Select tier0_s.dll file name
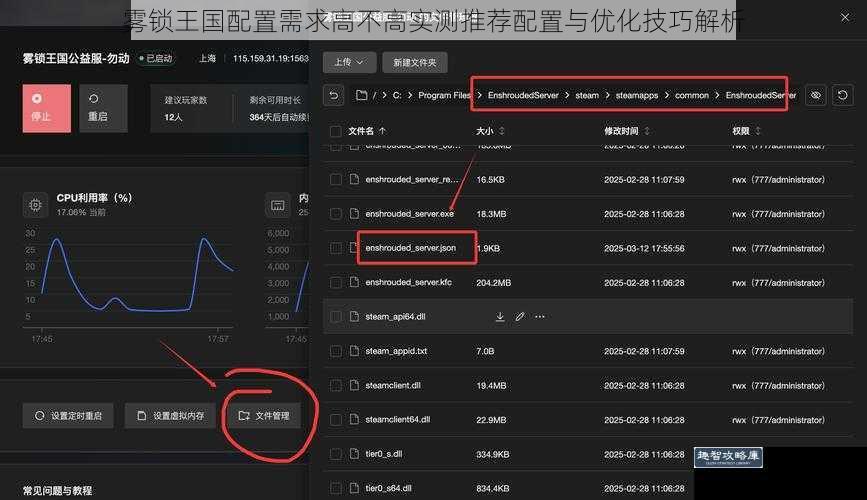 tap(384, 454)
